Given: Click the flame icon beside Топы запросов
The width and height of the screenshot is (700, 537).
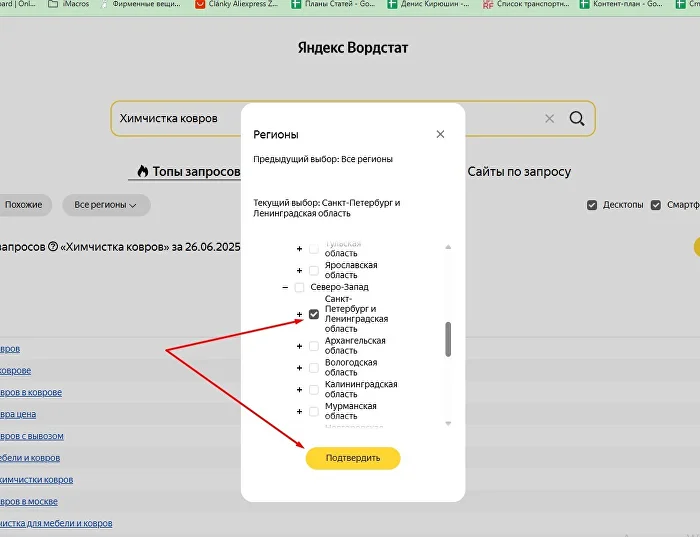Looking at the screenshot, I should [142, 171].
